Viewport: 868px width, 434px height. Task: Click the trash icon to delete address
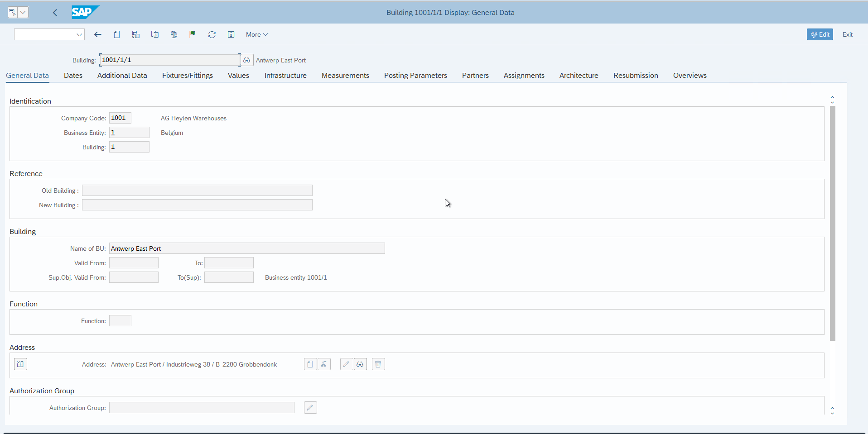point(378,364)
